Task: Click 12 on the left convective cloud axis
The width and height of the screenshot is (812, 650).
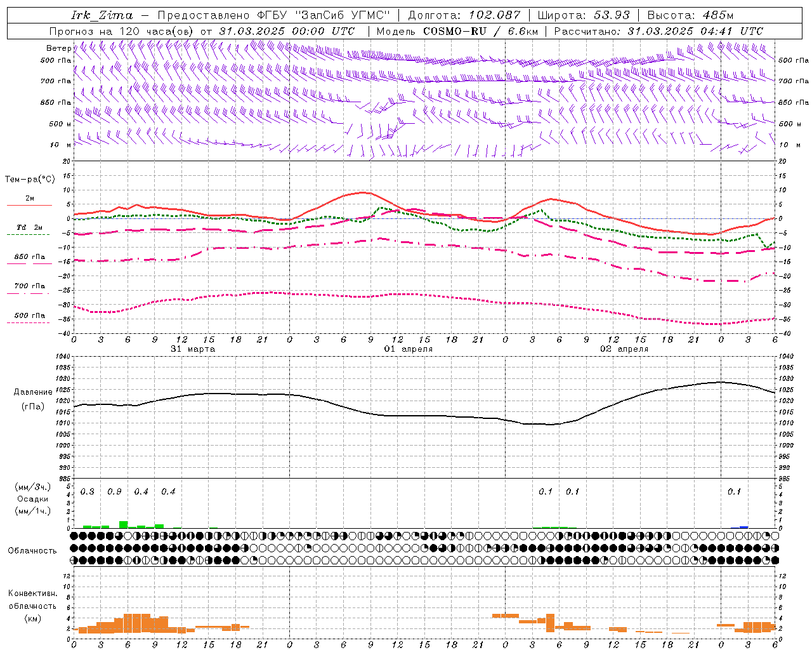Action: tap(67, 576)
